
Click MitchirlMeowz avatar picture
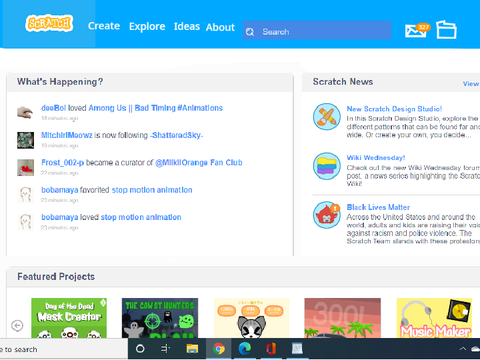25,140
